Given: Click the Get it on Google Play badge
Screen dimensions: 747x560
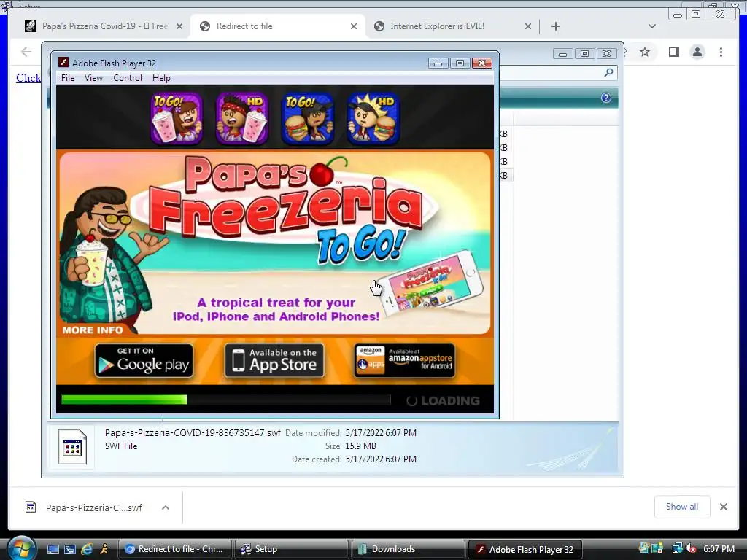Looking at the screenshot, I should point(144,361).
